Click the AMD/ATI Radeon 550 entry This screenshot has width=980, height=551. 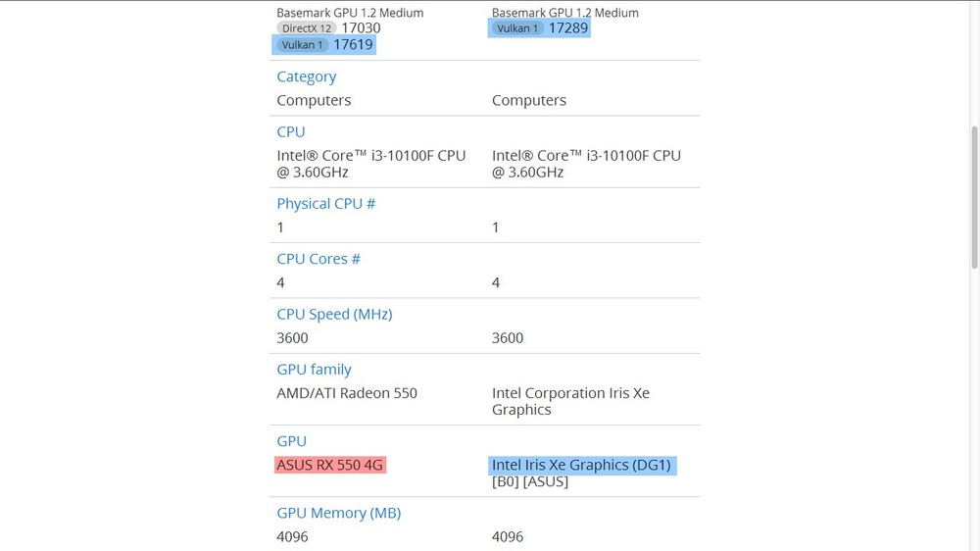[x=347, y=393]
